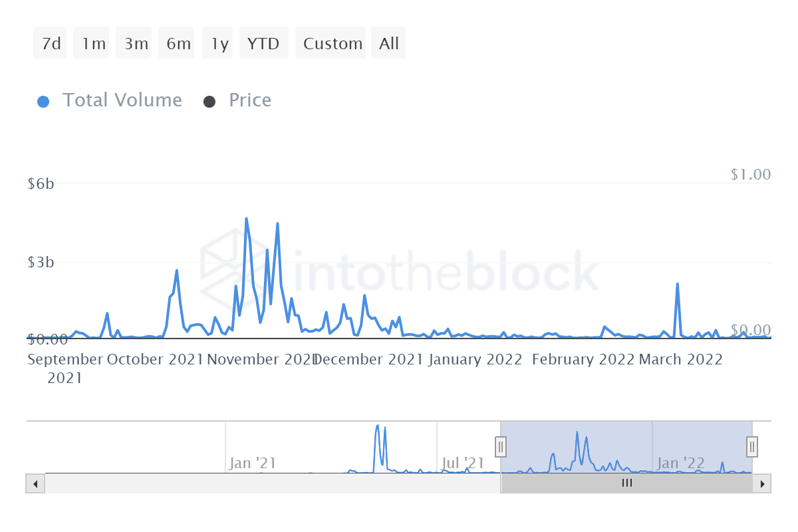Choose the 3m range option
The height and width of the screenshot is (532, 798).
136,44
